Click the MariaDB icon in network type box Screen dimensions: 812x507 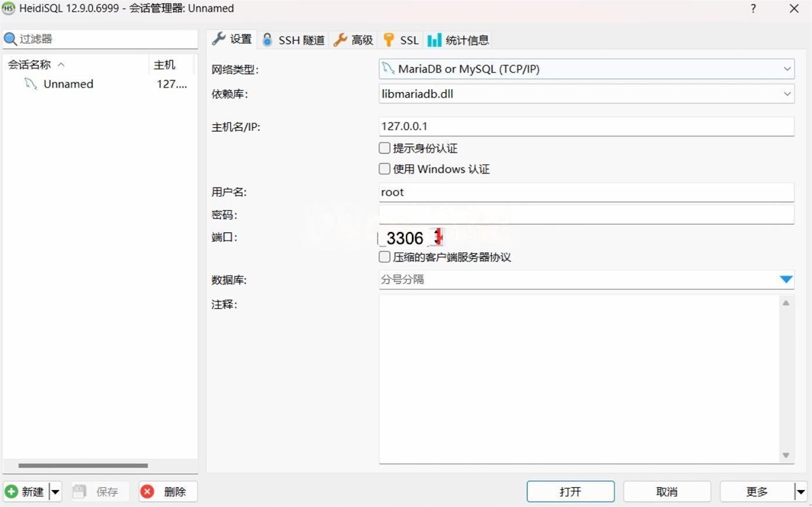click(388, 68)
